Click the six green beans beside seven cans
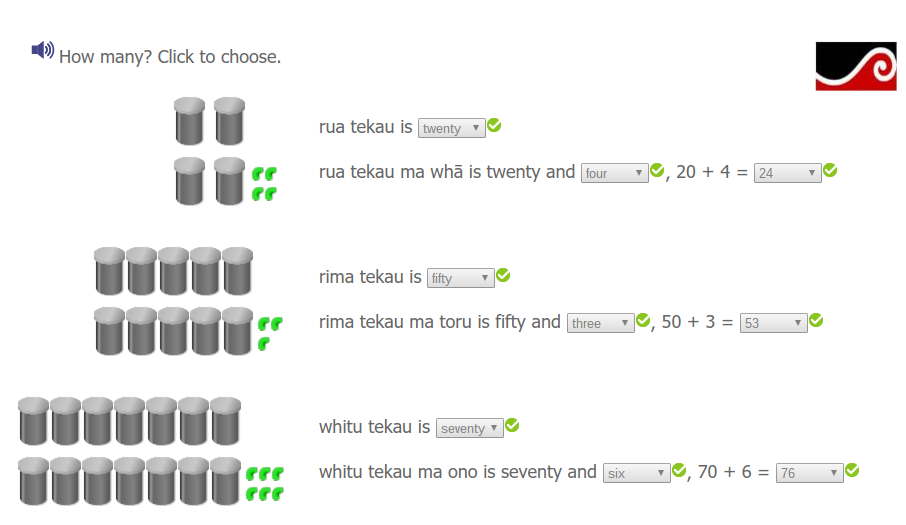This screenshot has width=906, height=525. pyautogui.click(x=265, y=482)
